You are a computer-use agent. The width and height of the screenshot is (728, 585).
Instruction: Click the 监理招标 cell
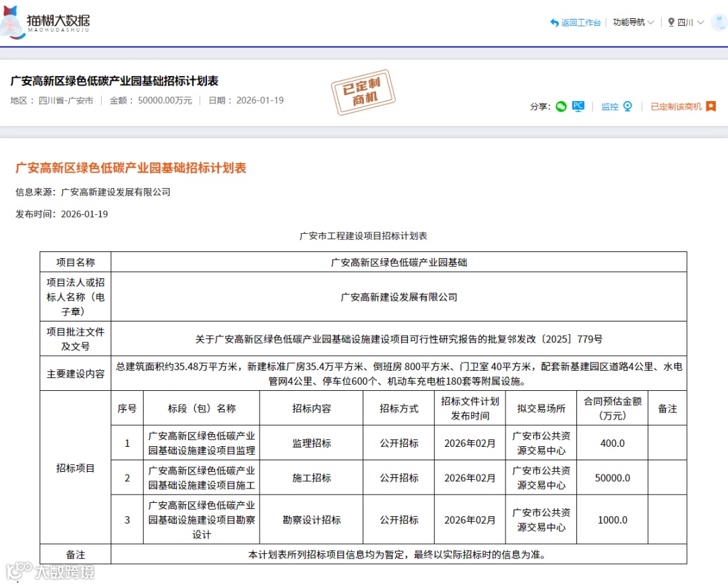[x=311, y=443]
